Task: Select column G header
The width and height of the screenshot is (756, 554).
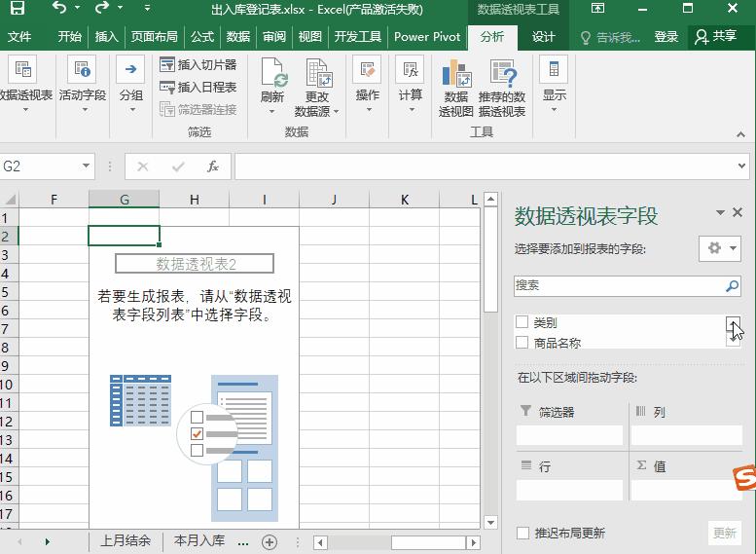Action: click(125, 200)
